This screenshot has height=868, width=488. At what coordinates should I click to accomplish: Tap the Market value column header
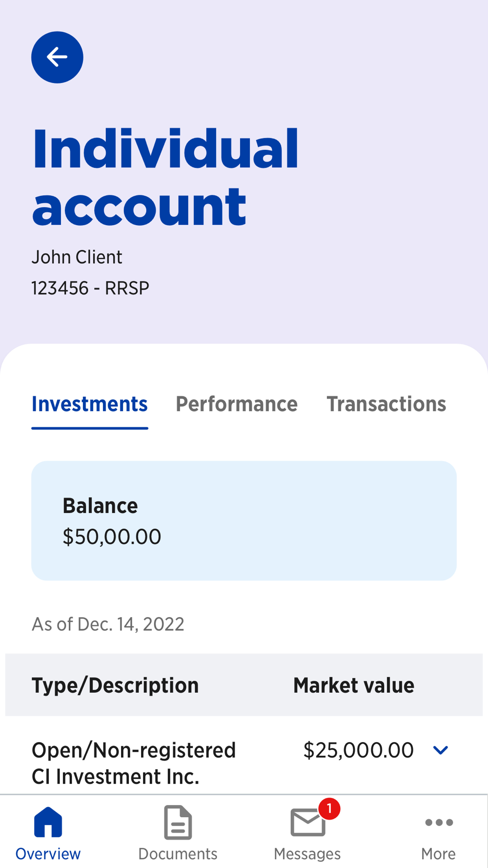(354, 685)
